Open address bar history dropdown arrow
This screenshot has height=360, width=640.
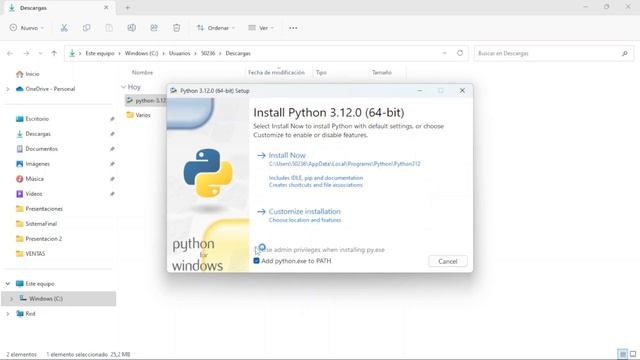444,53
